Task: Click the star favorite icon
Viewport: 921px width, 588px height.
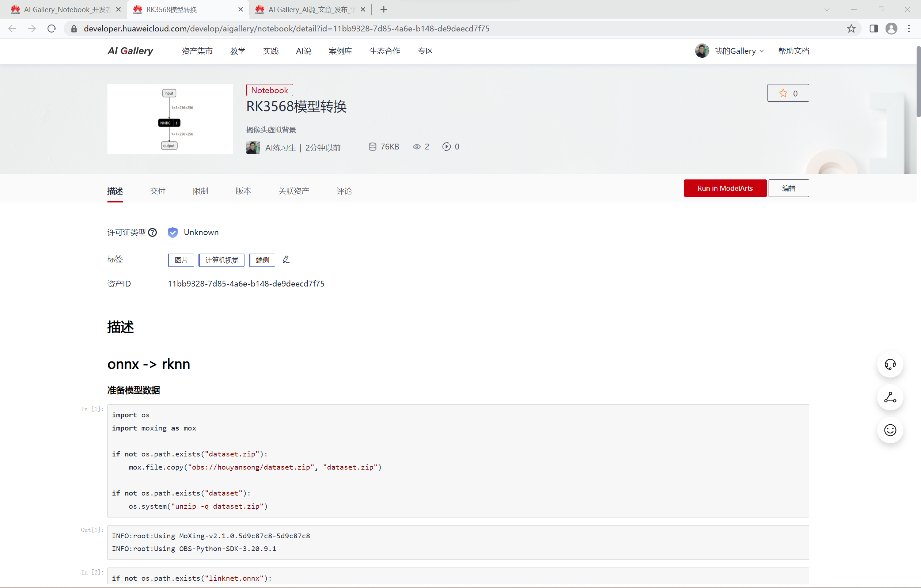Action: pos(783,93)
